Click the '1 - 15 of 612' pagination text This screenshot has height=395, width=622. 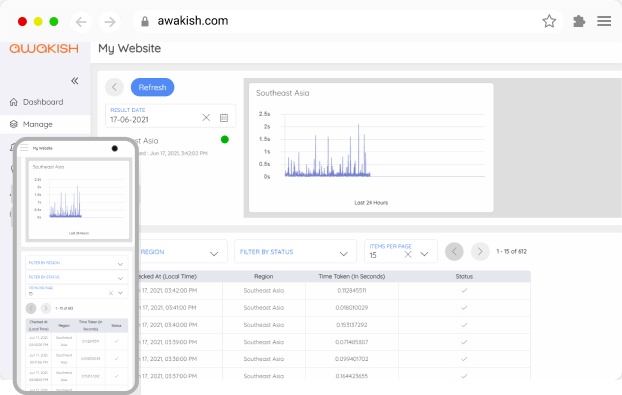coord(511,251)
